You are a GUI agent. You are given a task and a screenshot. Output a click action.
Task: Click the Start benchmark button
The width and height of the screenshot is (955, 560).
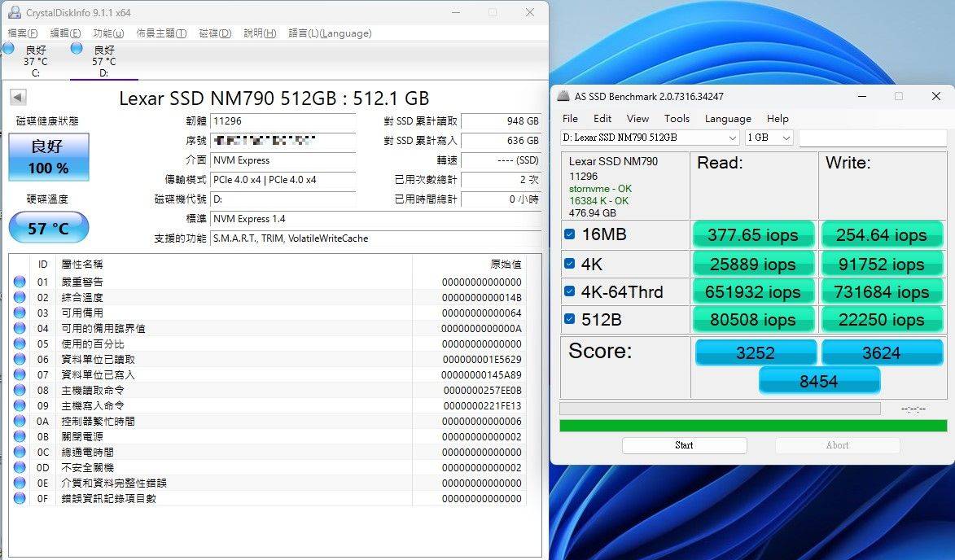coord(684,445)
